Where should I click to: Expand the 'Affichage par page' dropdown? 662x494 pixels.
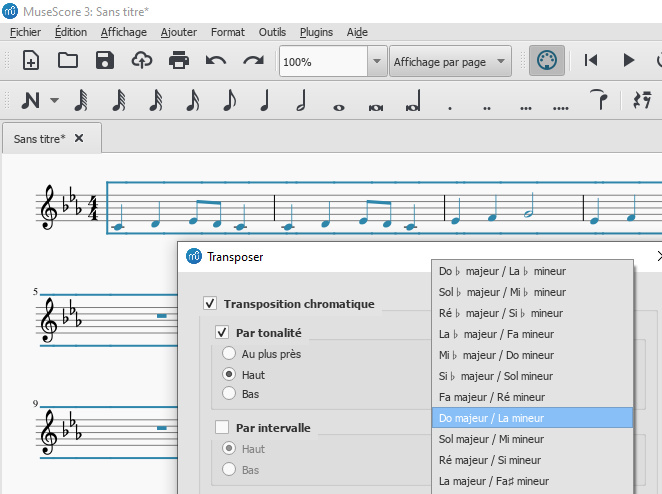502,62
